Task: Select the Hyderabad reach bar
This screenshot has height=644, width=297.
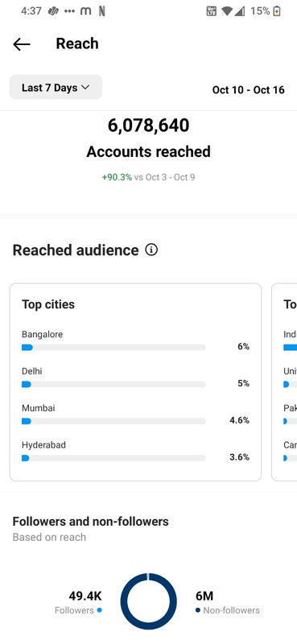Action: pyautogui.click(x=113, y=458)
